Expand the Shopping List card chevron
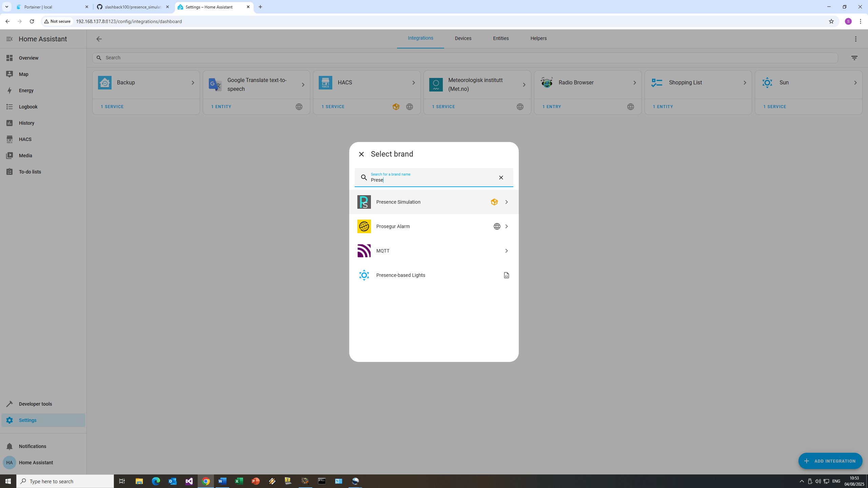 [745, 83]
